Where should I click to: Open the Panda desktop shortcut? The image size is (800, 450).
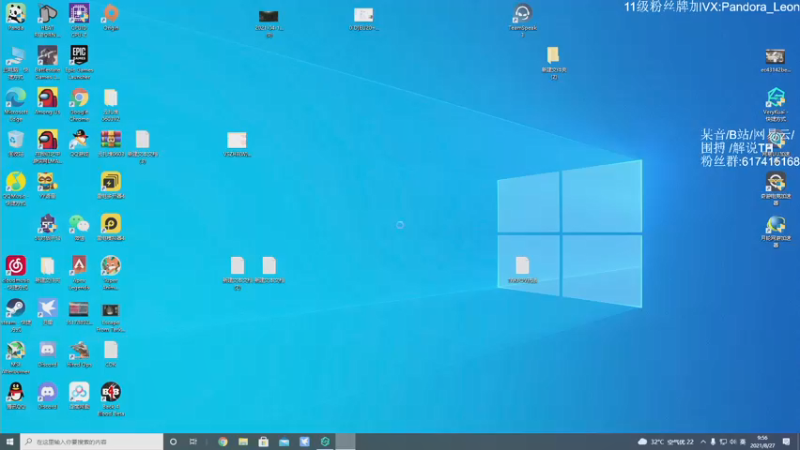16,17
